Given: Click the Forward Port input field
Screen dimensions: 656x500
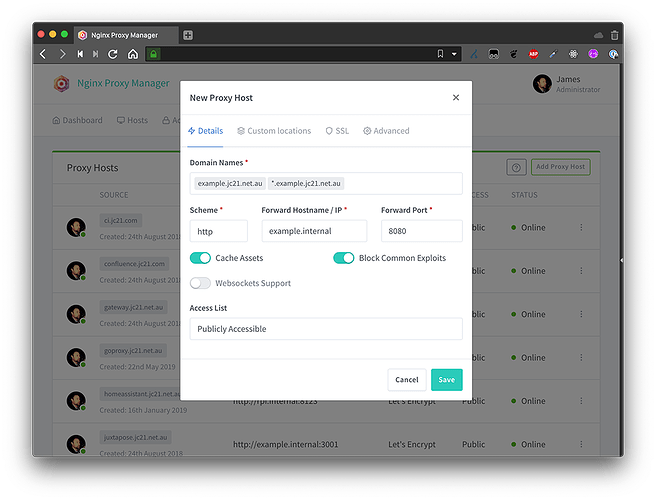Looking at the screenshot, I should coord(420,231).
